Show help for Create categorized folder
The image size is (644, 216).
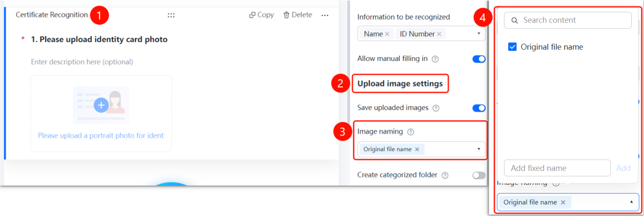[445, 175]
